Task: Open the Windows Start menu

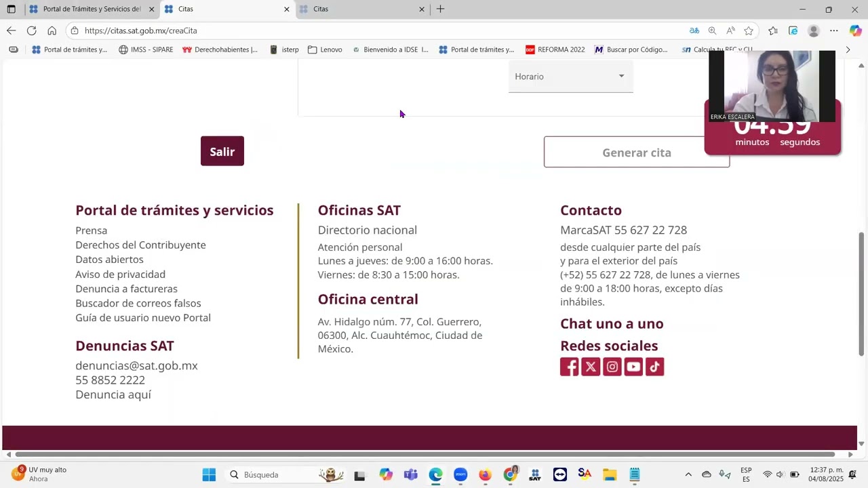Action: (x=209, y=474)
